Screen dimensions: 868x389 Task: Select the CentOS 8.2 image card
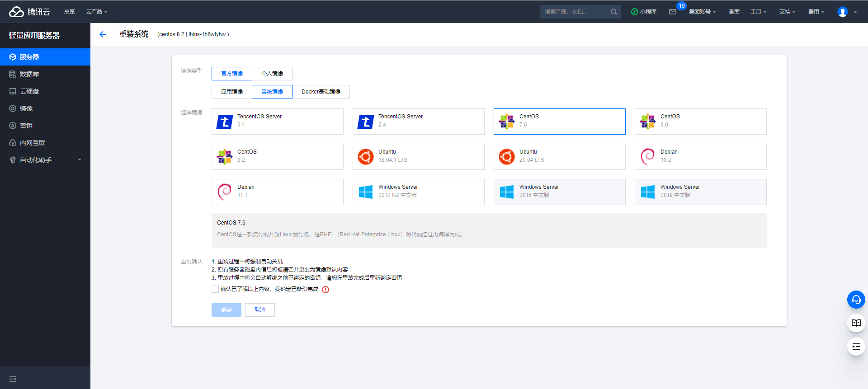pos(278,157)
